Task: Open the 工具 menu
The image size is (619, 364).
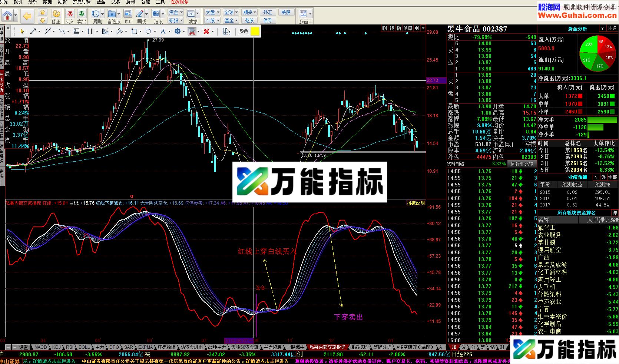Action: point(160,2)
